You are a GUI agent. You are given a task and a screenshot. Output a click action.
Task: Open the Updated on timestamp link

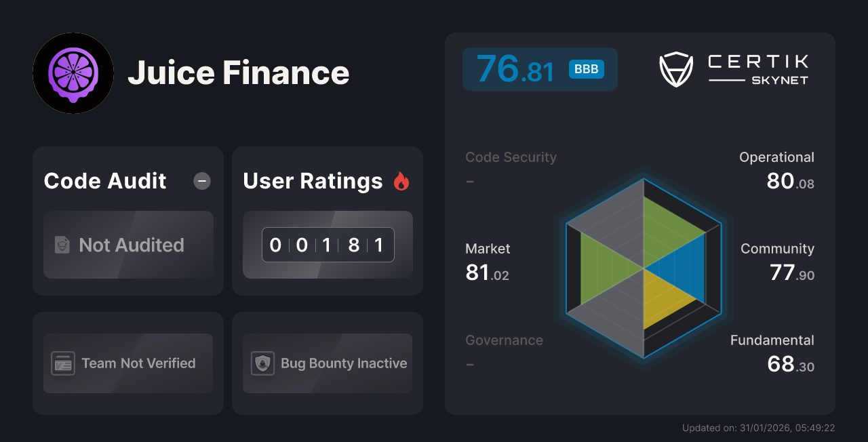[759, 428]
